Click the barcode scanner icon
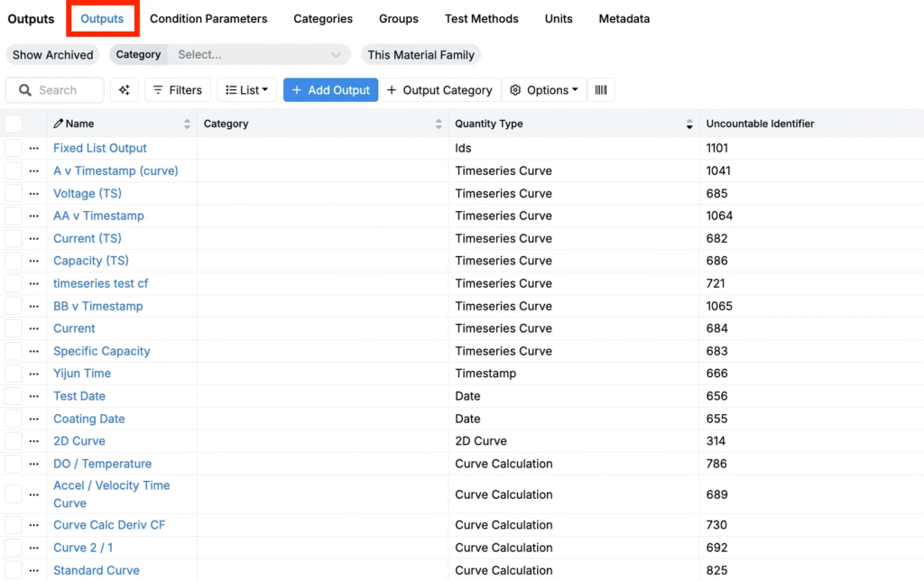This screenshot has height=581, width=924. (x=600, y=90)
